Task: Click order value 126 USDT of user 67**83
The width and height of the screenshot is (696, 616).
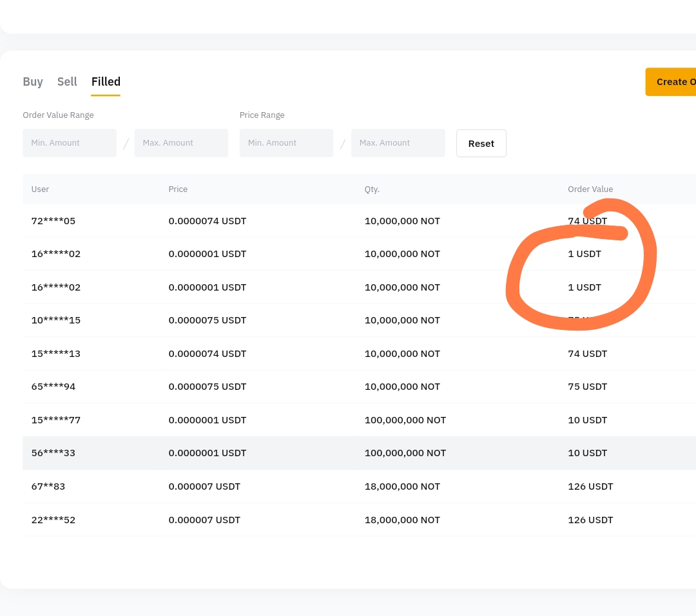Action: (x=590, y=486)
